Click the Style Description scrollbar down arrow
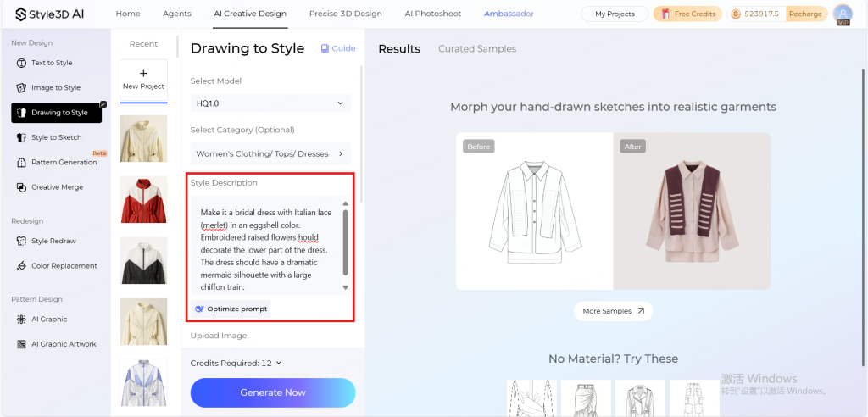Image resolution: width=868 pixels, height=417 pixels. [x=346, y=288]
